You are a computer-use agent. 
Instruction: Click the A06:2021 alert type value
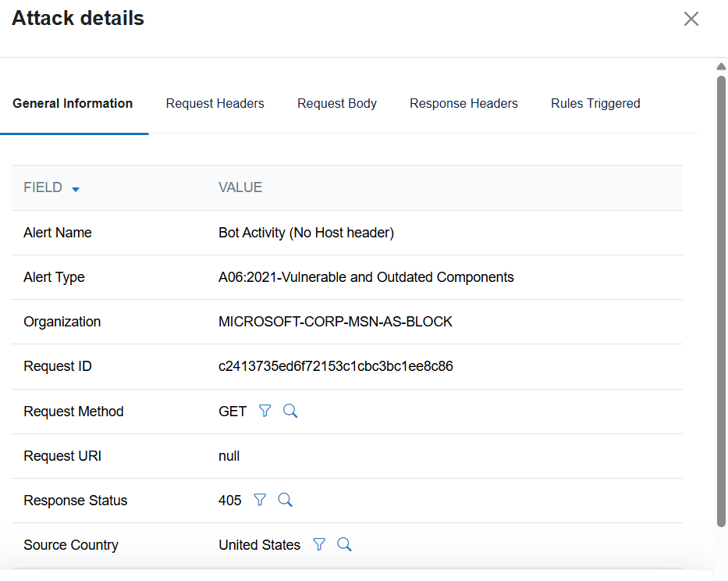pyautogui.click(x=366, y=277)
